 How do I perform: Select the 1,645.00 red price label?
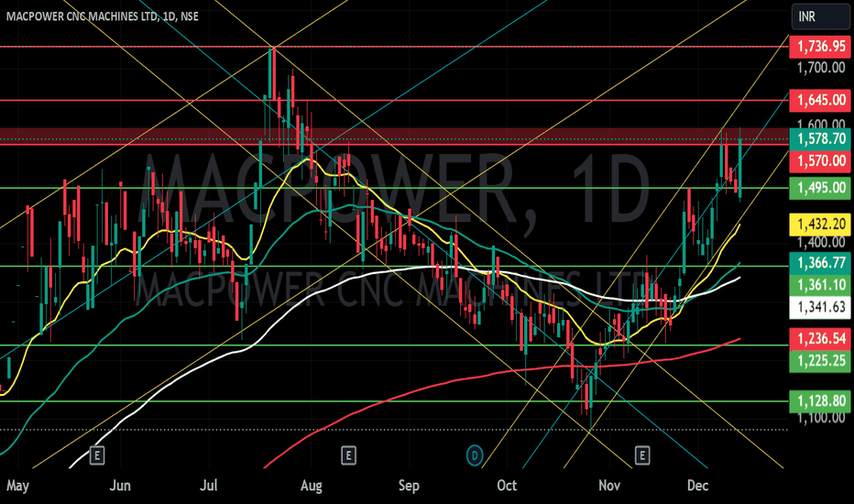[820, 100]
